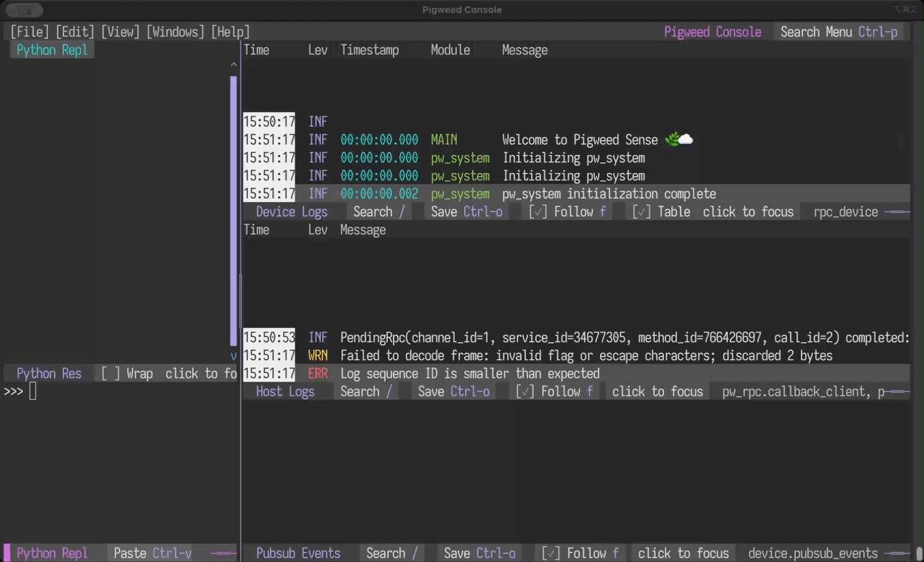
Task: Click 'click to focus' in Pubsub Events toolbar
Action: (x=683, y=554)
